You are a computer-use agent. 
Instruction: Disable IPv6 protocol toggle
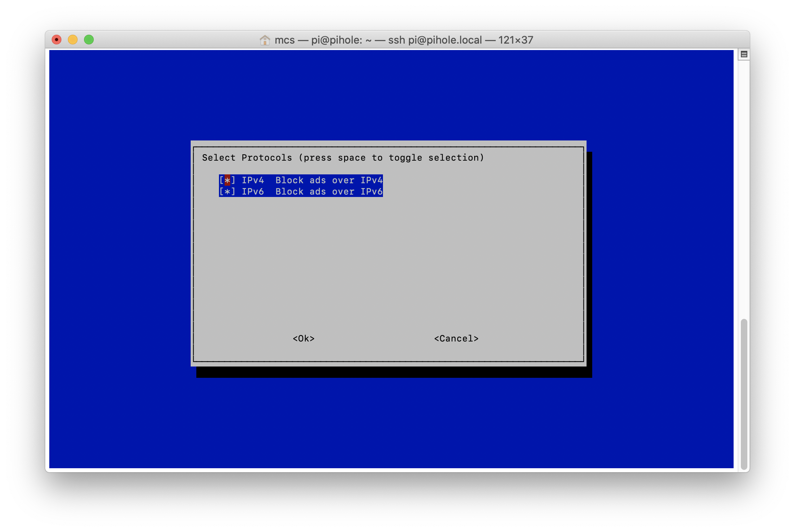pyautogui.click(x=227, y=191)
